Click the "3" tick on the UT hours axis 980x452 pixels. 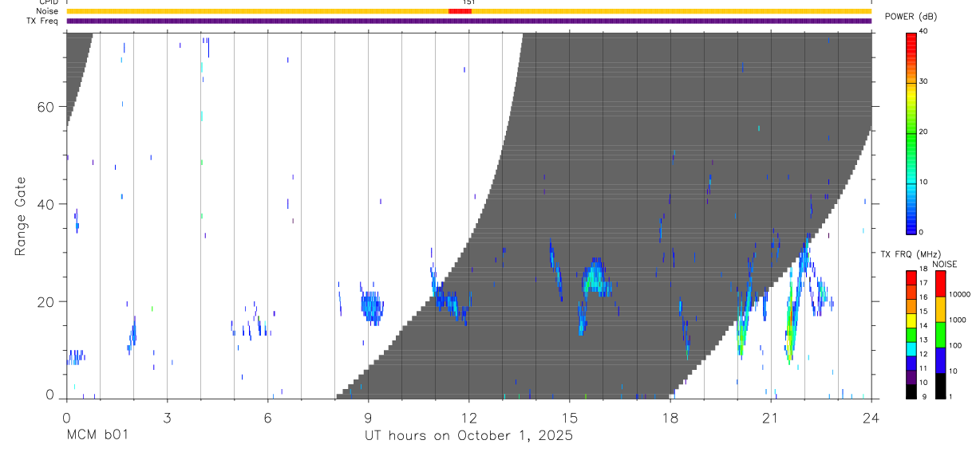coord(167,417)
